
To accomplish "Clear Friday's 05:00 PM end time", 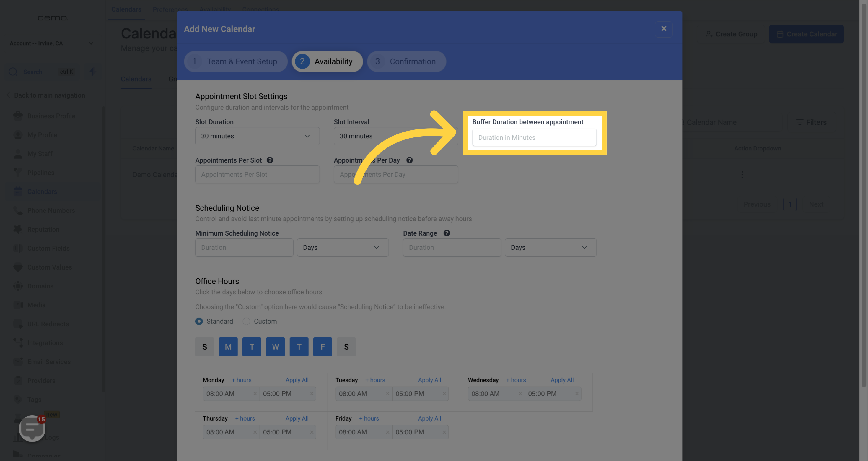I will click(x=444, y=432).
